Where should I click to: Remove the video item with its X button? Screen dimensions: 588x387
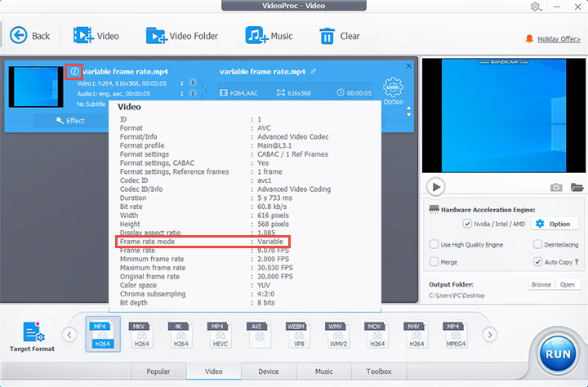409,65
